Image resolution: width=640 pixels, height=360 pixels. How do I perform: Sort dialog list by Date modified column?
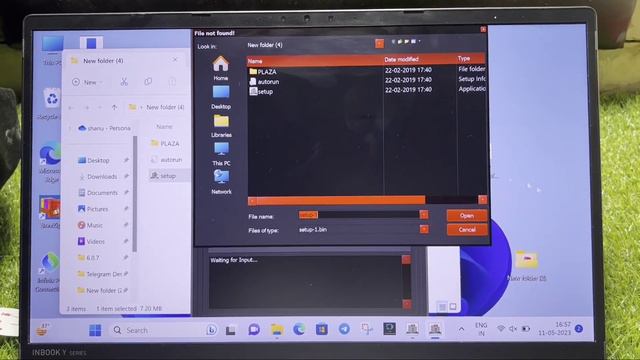[419, 60]
